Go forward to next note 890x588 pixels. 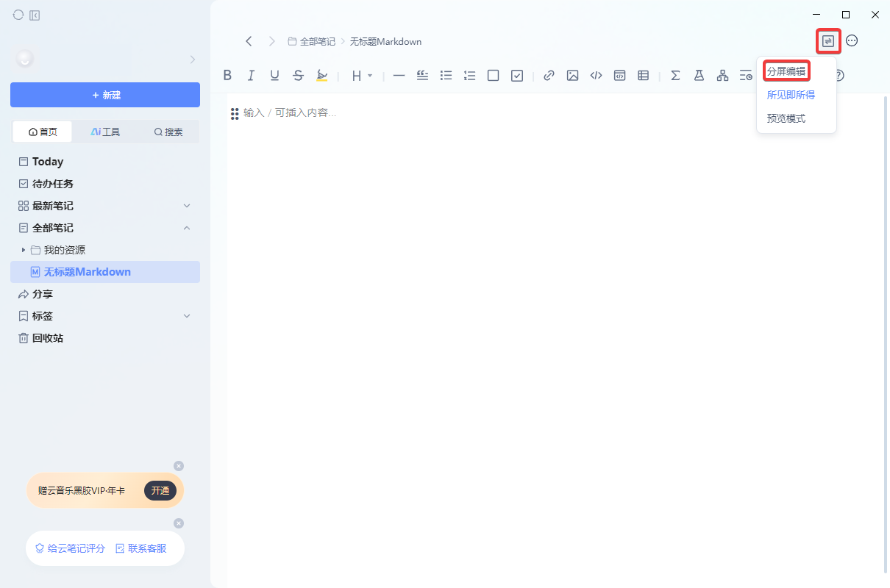(x=271, y=41)
